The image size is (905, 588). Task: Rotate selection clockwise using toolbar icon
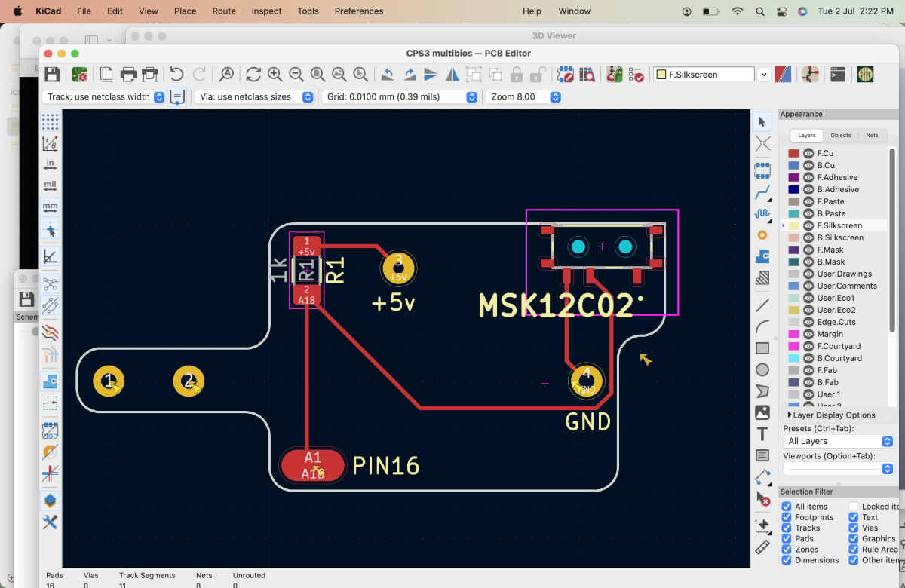click(x=410, y=75)
